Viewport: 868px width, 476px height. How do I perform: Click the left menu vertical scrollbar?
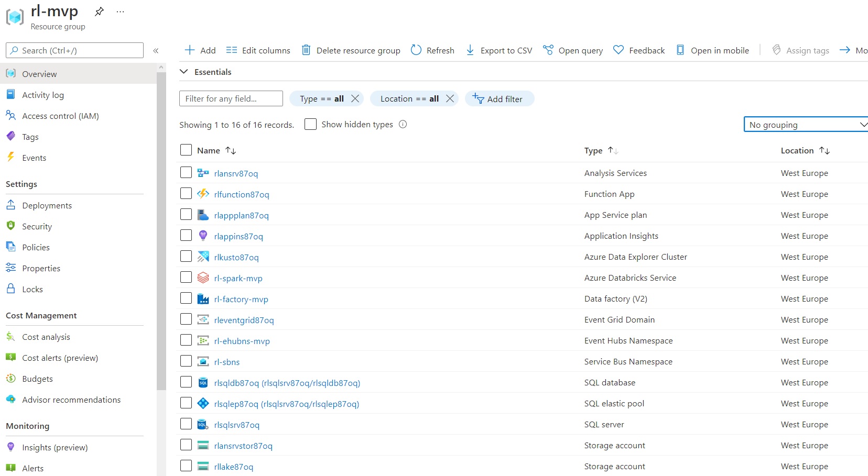[161, 230]
